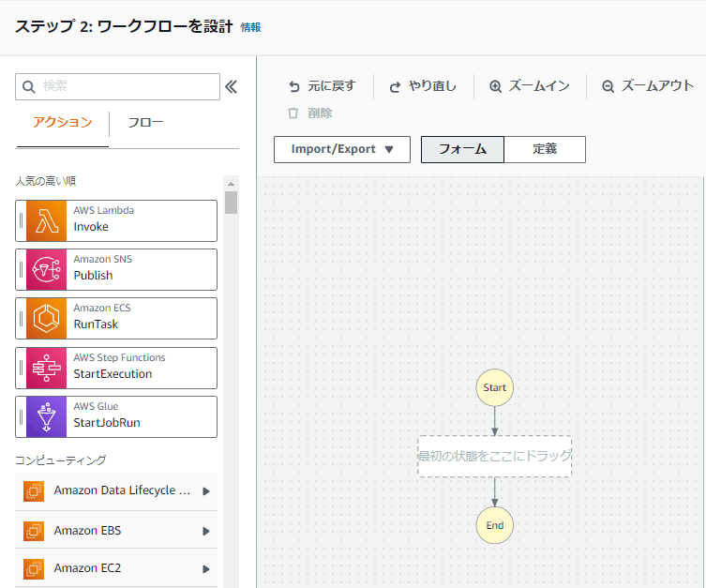
Task: Click the 人気の高い順 heading
Action: (x=46, y=181)
